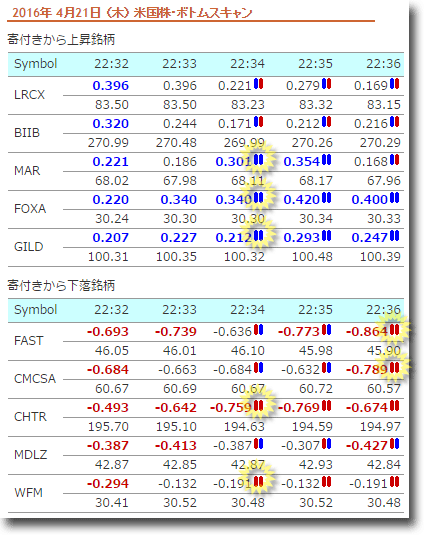The image size is (426, 535).
Task: Click the GILD symbol
Action: click(29, 247)
